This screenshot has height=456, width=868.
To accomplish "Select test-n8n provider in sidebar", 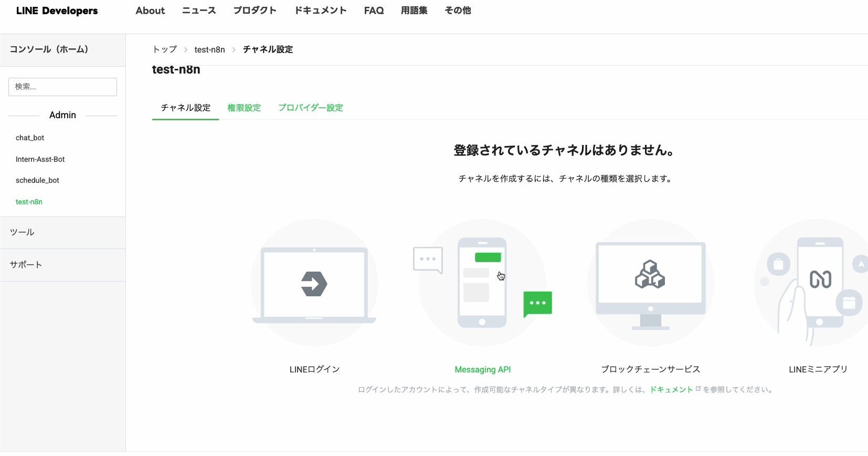I will click(29, 202).
